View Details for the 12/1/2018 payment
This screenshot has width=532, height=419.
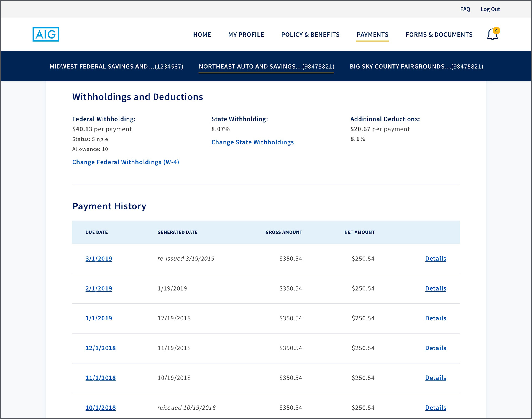pos(436,348)
